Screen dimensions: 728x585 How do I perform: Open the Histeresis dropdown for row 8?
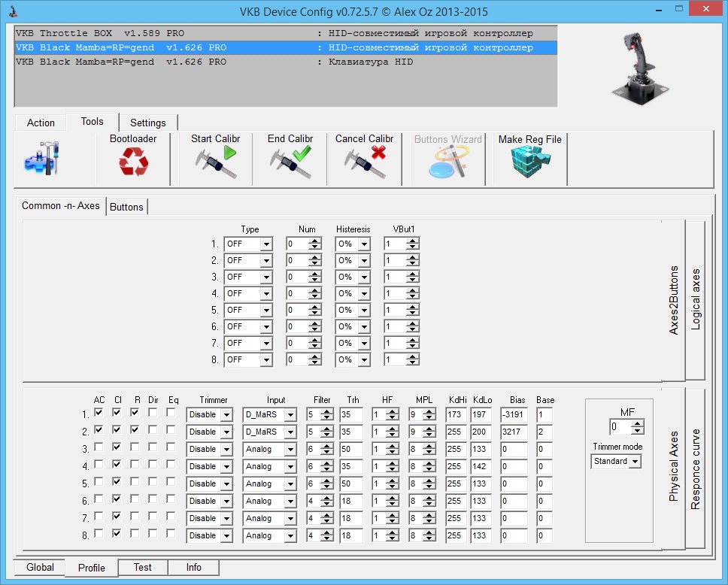point(364,360)
